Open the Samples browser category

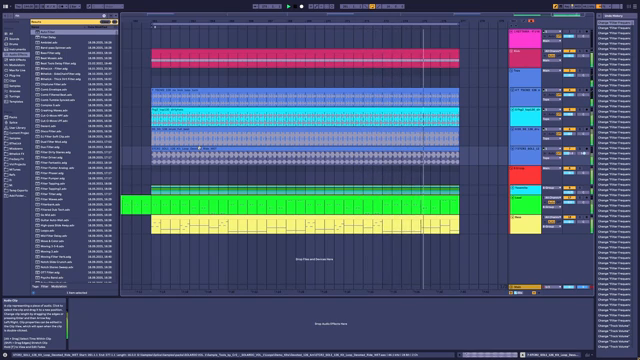click(15, 86)
